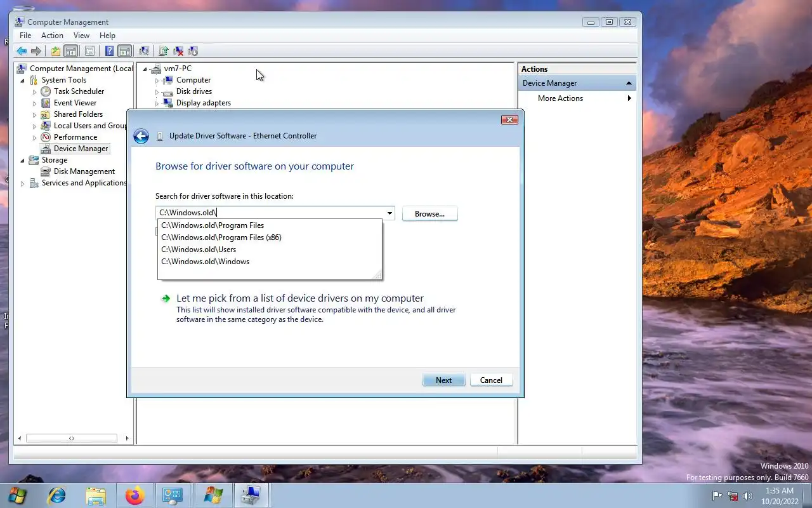Image resolution: width=812 pixels, height=508 pixels.
Task: Click the Back arrow in the toolbar
Action: point(22,51)
